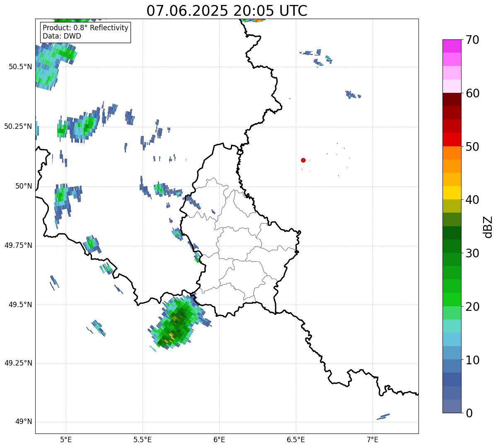
Task: Click the 0 tick label on colorbar
Action: 469,413
